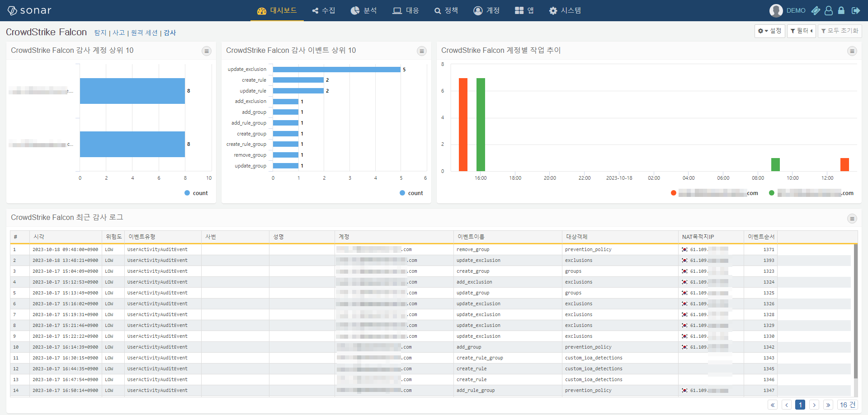Open the 설정 dropdown
The image size is (868, 415).
(769, 31)
